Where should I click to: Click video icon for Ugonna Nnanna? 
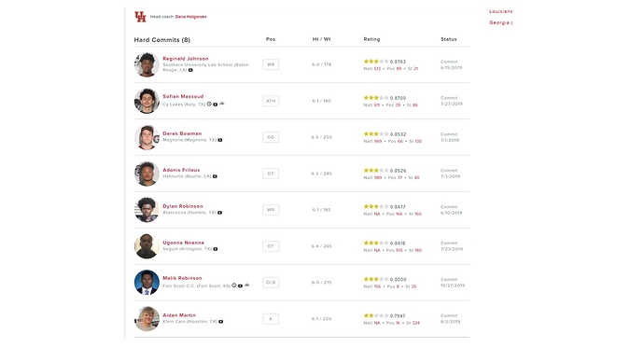pos(216,249)
